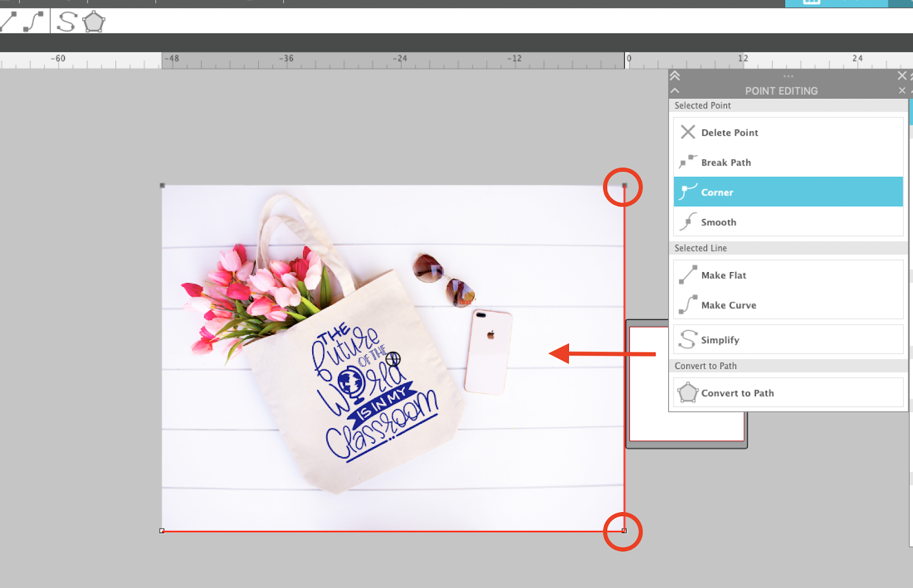913x588 pixels.
Task: Open the panel options ellipsis menu
Action: click(788, 76)
